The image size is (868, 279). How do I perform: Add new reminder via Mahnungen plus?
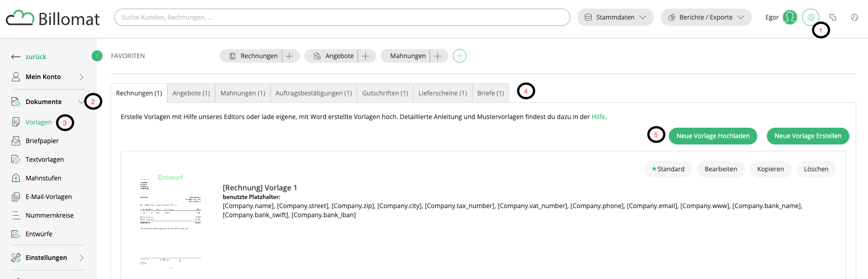438,56
